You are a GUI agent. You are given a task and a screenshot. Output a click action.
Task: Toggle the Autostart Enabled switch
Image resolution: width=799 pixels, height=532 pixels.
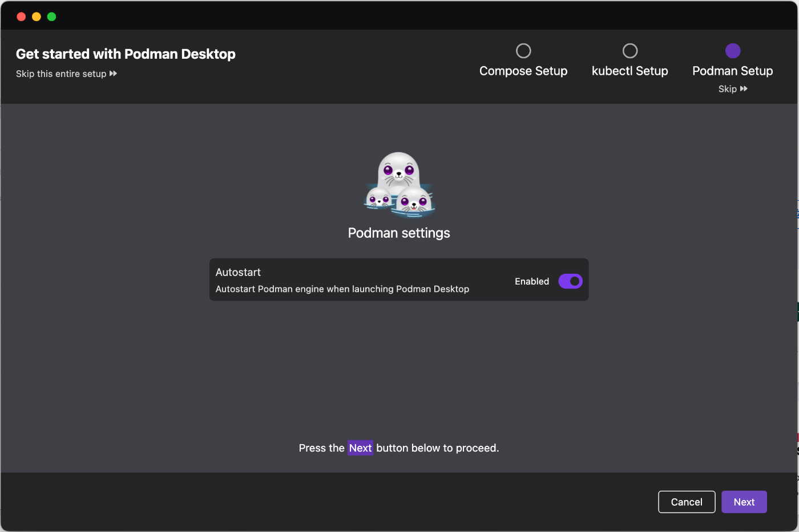tap(570, 281)
